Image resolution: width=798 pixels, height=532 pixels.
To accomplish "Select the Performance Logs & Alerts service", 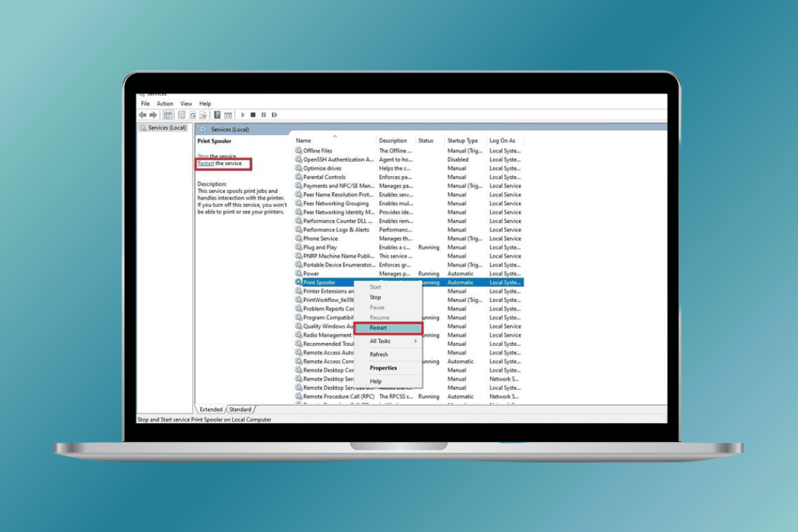I will click(x=409, y=229).
